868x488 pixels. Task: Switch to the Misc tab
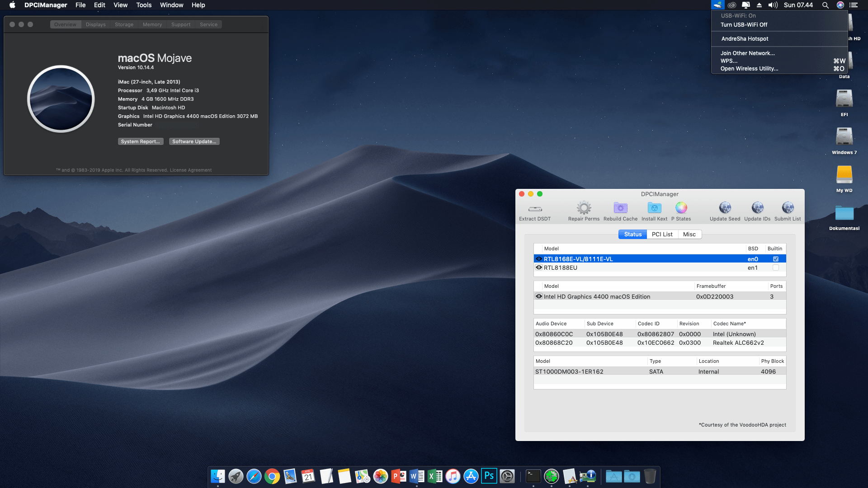point(689,234)
